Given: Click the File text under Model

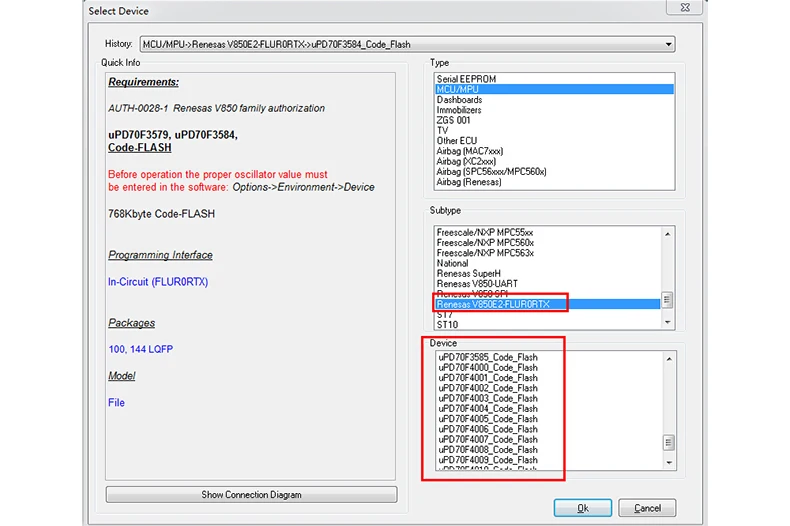Looking at the screenshot, I should pyautogui.click(x=116, y=403).
